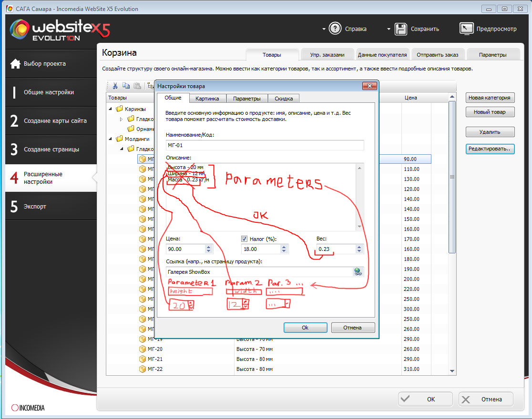Click the Молдинги folder icon

coord(119,139)
